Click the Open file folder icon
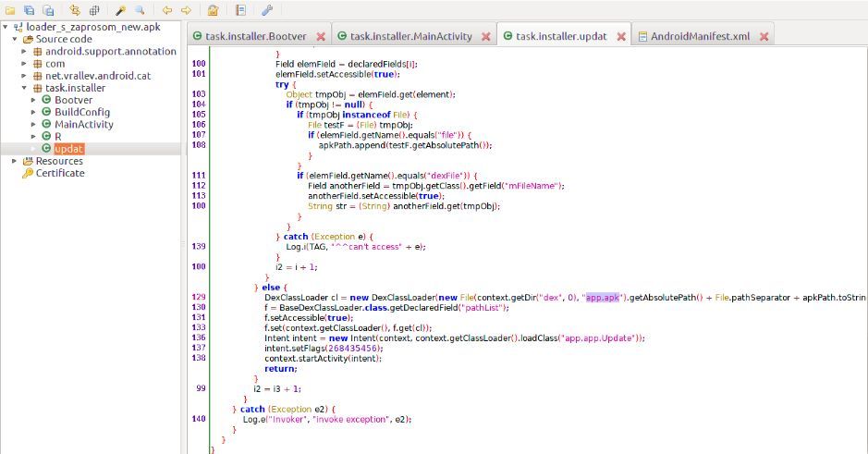This screenshot has width=868, height=454. pos(10,10)
